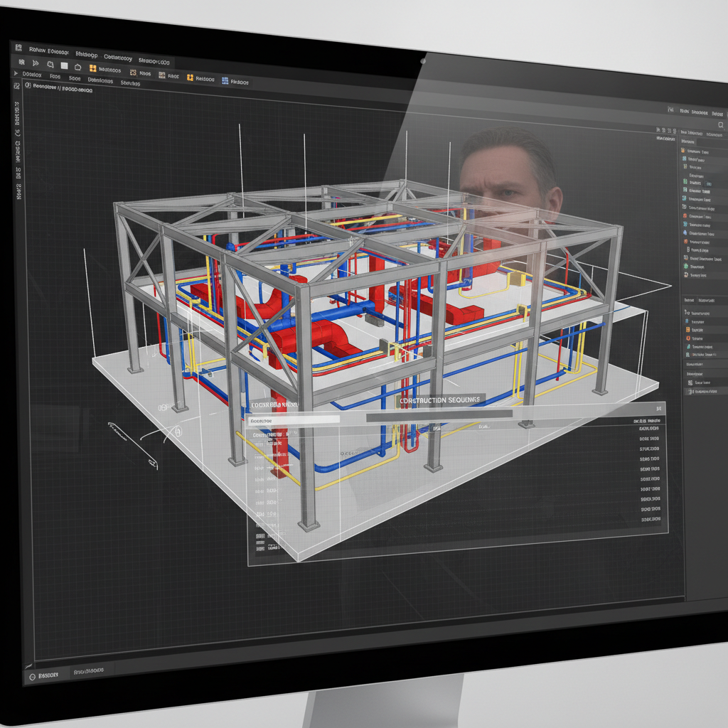Screen dimensions: 728x728
Task: Switch to the first tab after the play triangle
Action: tap(32, 74)
